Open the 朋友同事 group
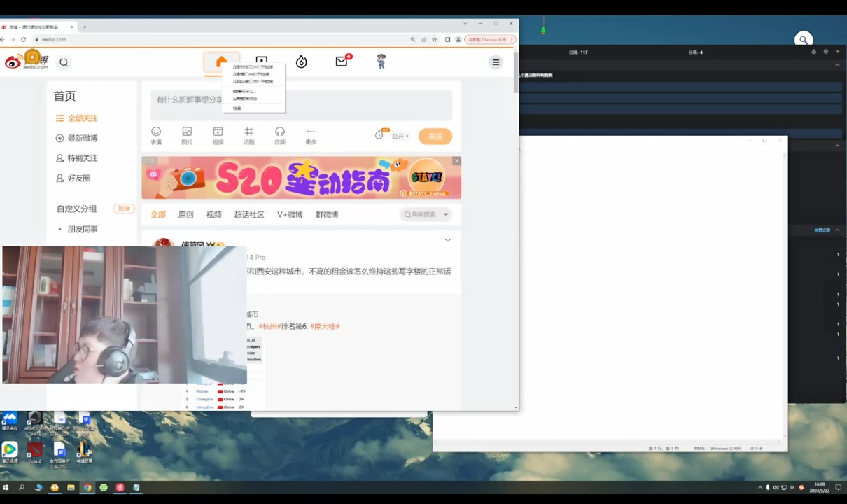Screen dimensions: 847x504 (x=83, y=229)
